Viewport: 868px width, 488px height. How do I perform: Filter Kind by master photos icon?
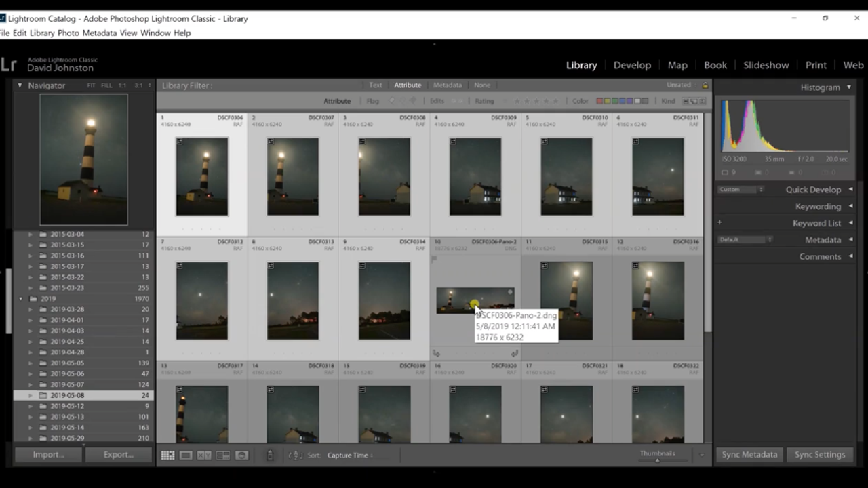point(686,101)
